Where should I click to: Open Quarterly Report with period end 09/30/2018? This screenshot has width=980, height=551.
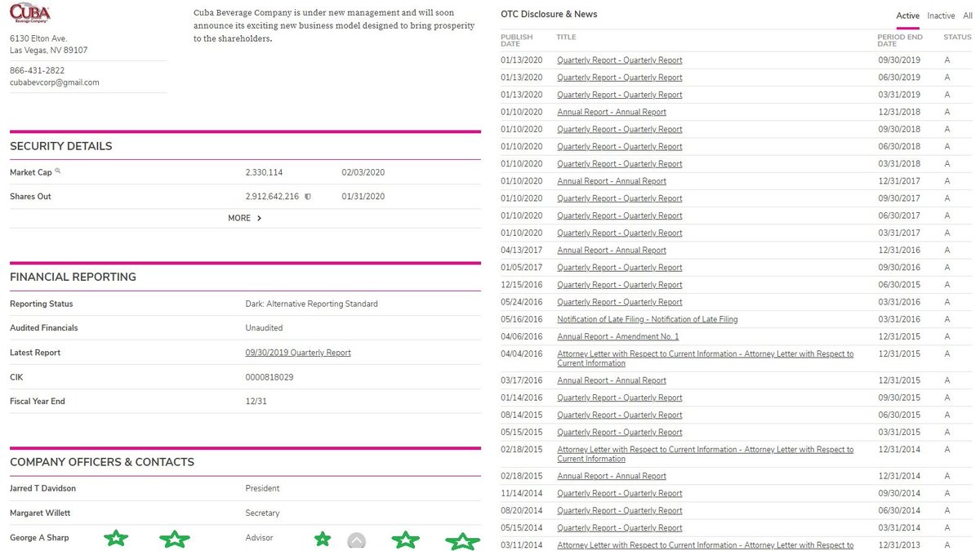tap(620, 129)
